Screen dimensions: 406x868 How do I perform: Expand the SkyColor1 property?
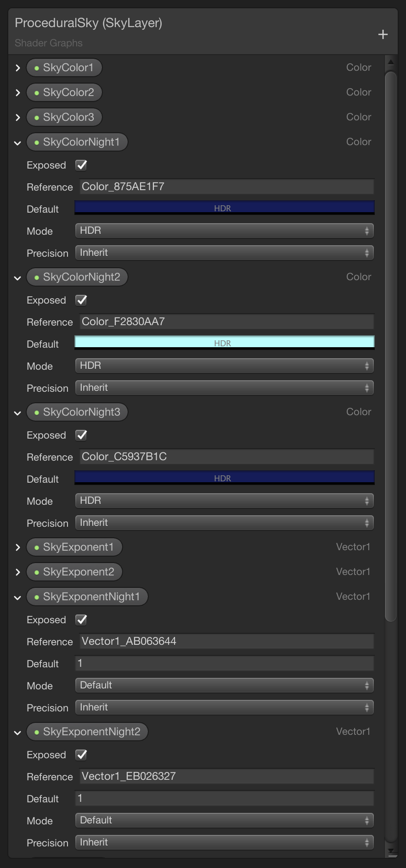click(17, 67)
